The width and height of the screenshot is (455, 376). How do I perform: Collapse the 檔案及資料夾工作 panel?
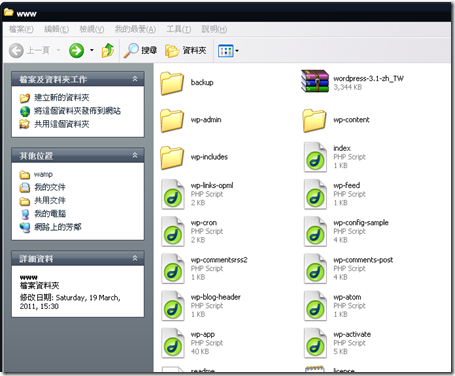click(x=135, y=79)
